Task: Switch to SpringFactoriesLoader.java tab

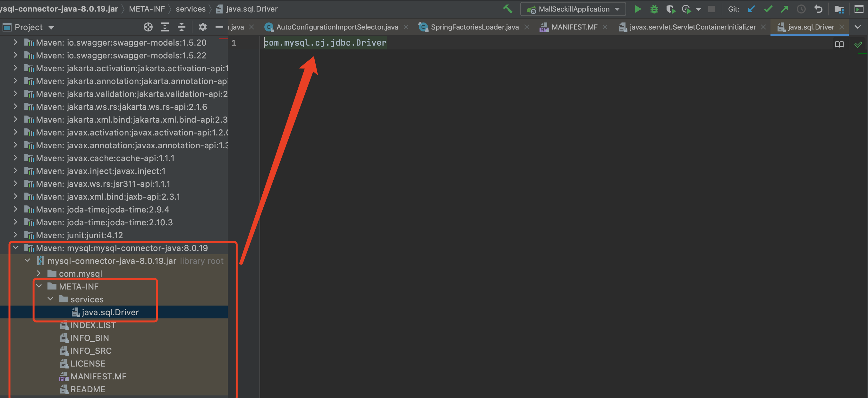Action: [474, 27]
